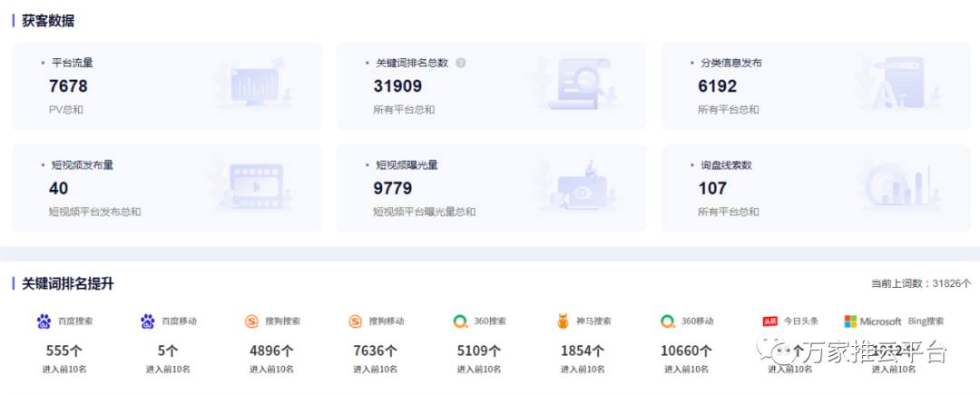
Task: Select the 短视频曝光量 9779 card
Action: [491, 188]
